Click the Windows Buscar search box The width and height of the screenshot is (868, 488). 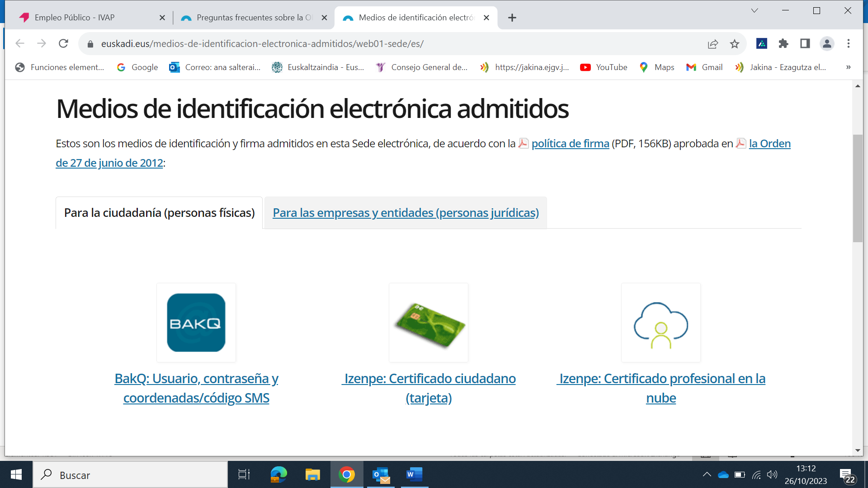(131, 475)
